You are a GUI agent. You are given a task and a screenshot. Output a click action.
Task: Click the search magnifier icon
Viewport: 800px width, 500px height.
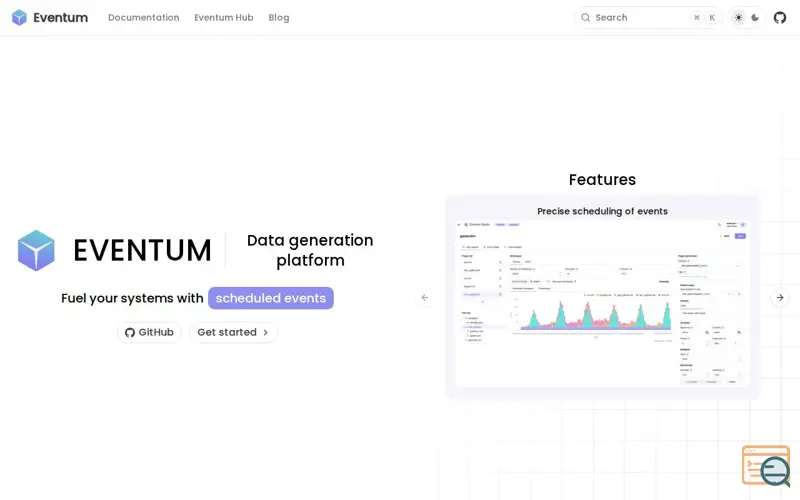(586, 17)
